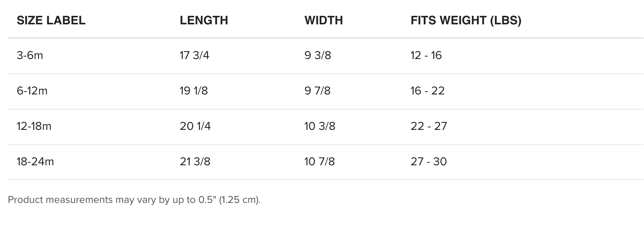644x228 pixels.
Task: Click the 10 7/8 width value
Action: [x=319, y=162]
